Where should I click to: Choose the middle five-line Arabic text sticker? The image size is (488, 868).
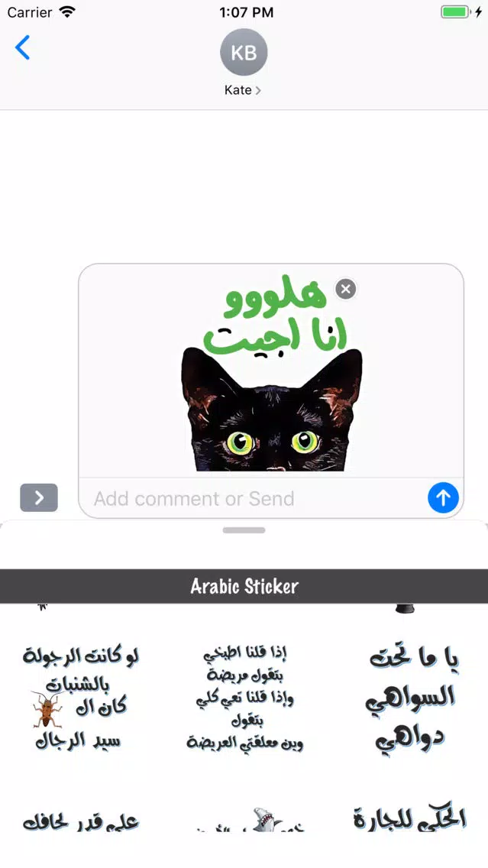point(244,698)
